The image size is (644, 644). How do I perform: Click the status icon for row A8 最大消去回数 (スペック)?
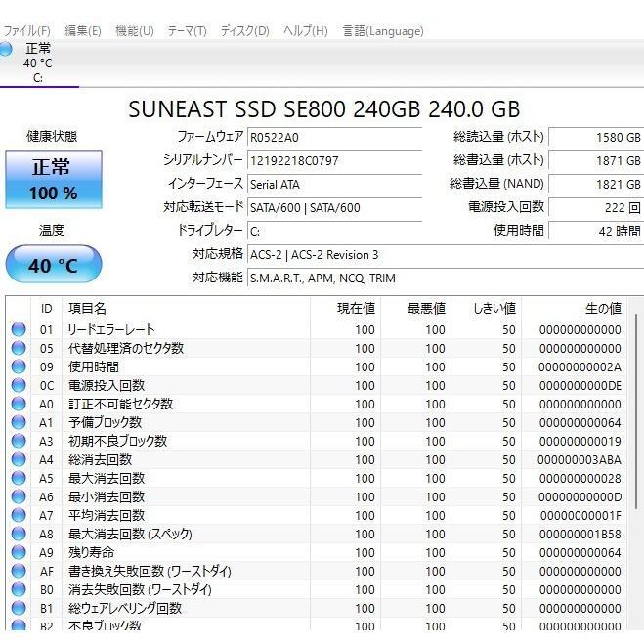click(19, 534)
